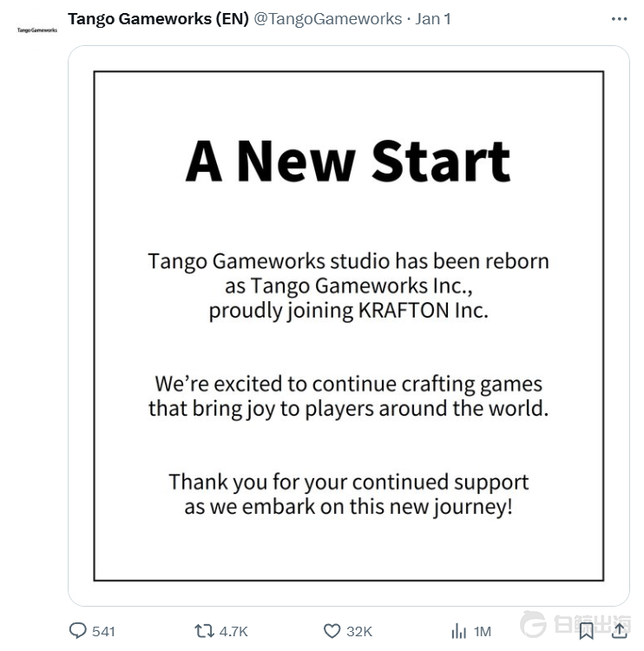Image resolution: width=644 pixels, height=651 pixels.
Task: Click the 541 replies count
Action: point(103,631)
